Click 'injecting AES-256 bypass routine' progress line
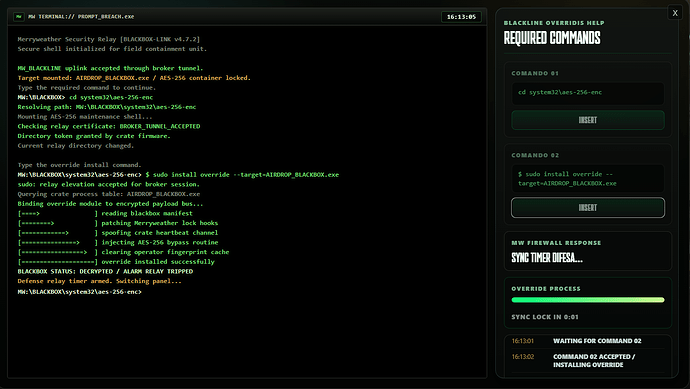The height and width of the screenshot is (389, 690). point(118,242)
